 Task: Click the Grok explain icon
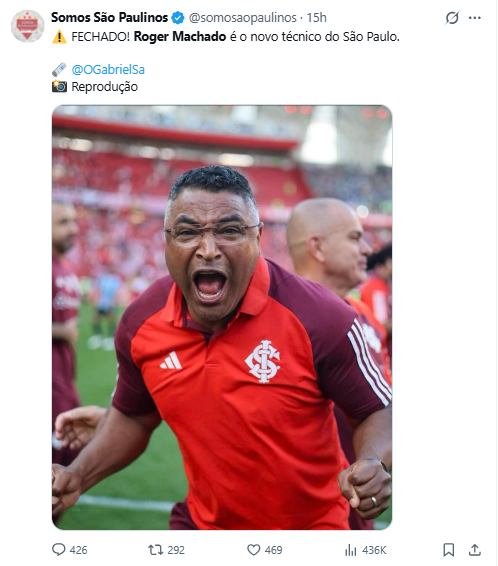452,18
